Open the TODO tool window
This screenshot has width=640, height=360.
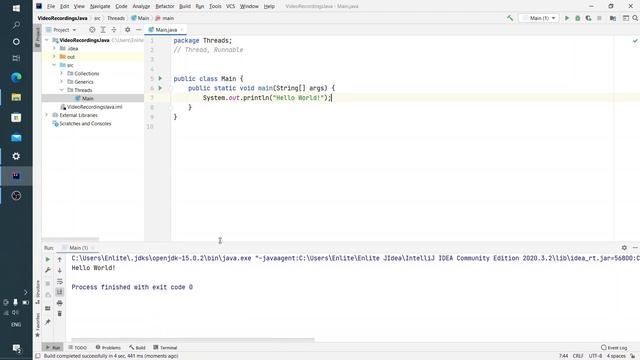78,348
